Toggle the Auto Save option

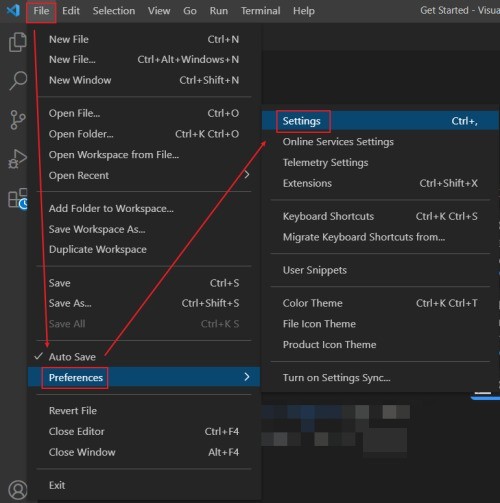coord(144,357)
